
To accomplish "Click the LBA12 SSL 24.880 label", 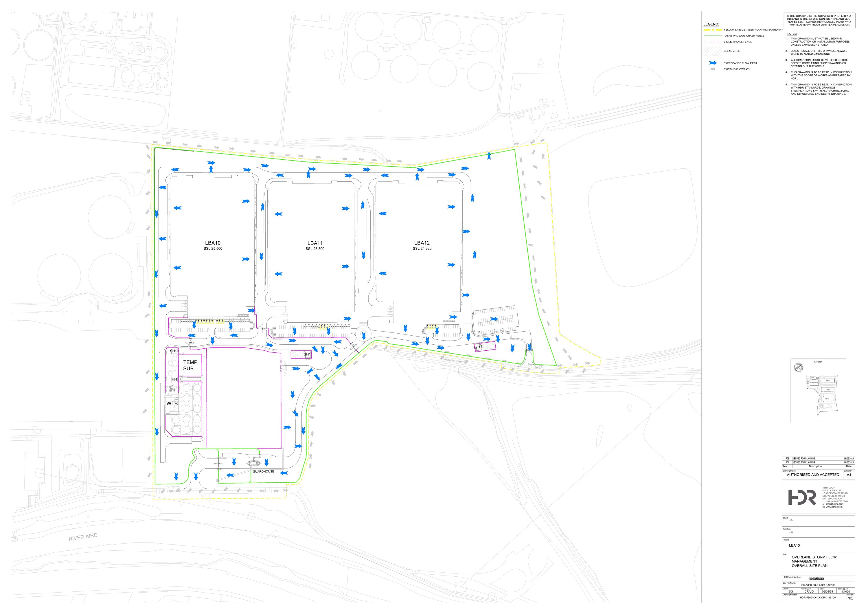I will 422,248.
